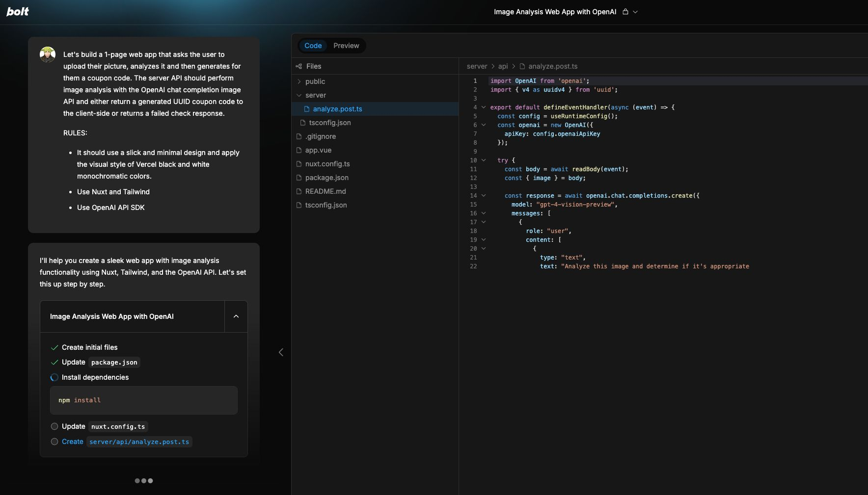
Task: Collapse the Image Analysis Web App steps panel
Action: tap(236, 316)
